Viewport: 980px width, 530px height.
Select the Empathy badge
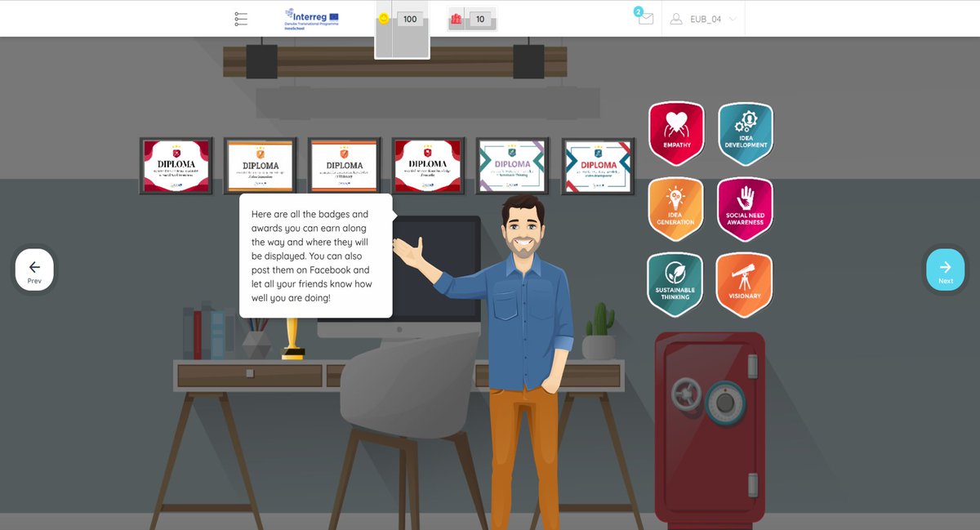pos(677,132)
